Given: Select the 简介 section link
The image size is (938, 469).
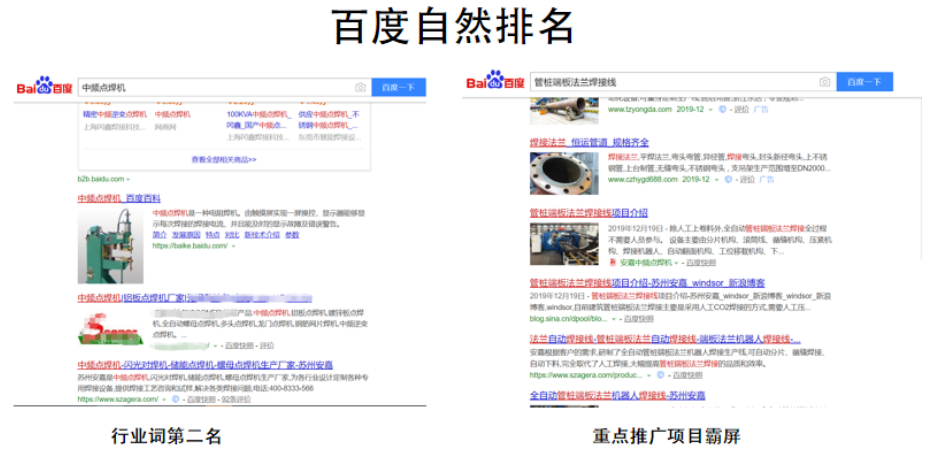Looking at the screenshot, I should [160, 235].
